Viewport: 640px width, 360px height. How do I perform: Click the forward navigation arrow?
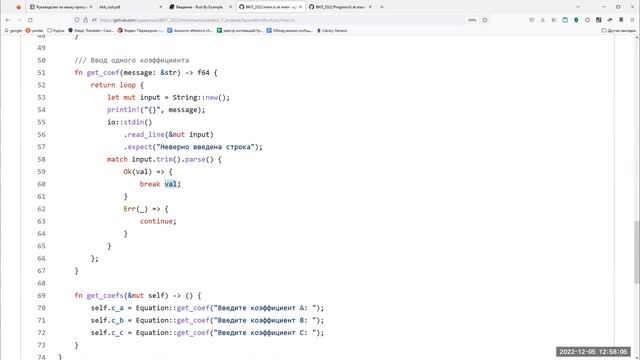point(19,20)
